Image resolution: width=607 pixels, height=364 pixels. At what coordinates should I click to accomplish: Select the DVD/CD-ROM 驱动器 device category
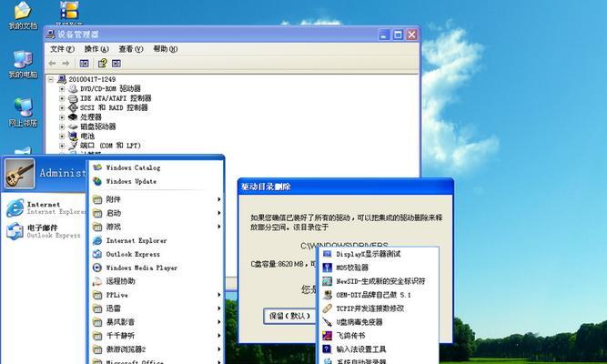click(x=110, y=88)
